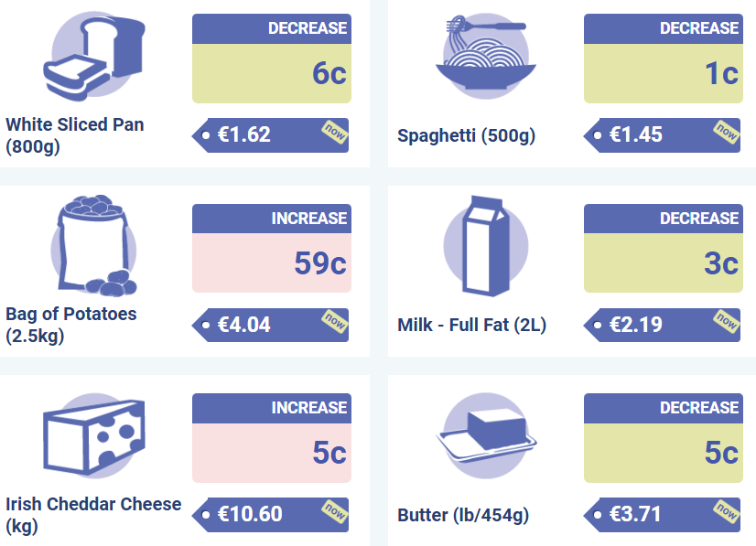
Task: Click the Bag of Potatoes (2.5kg) label
Action: tap(70, 325)
